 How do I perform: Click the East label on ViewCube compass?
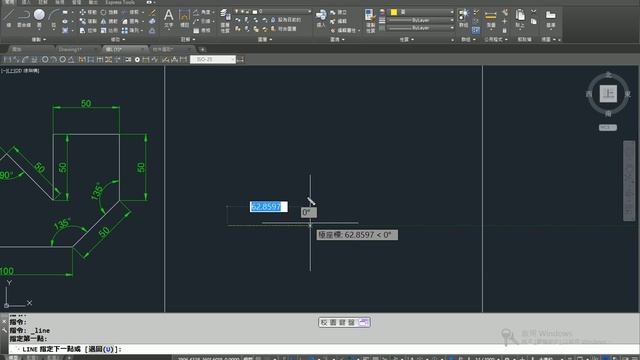[627, 94]
